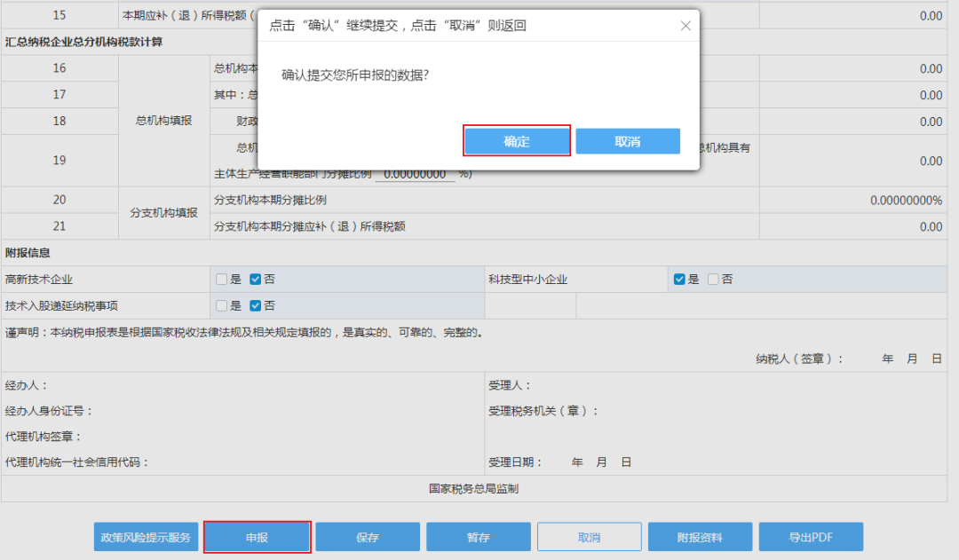Click the 附报信息 section heading

(x=28, y=253)
